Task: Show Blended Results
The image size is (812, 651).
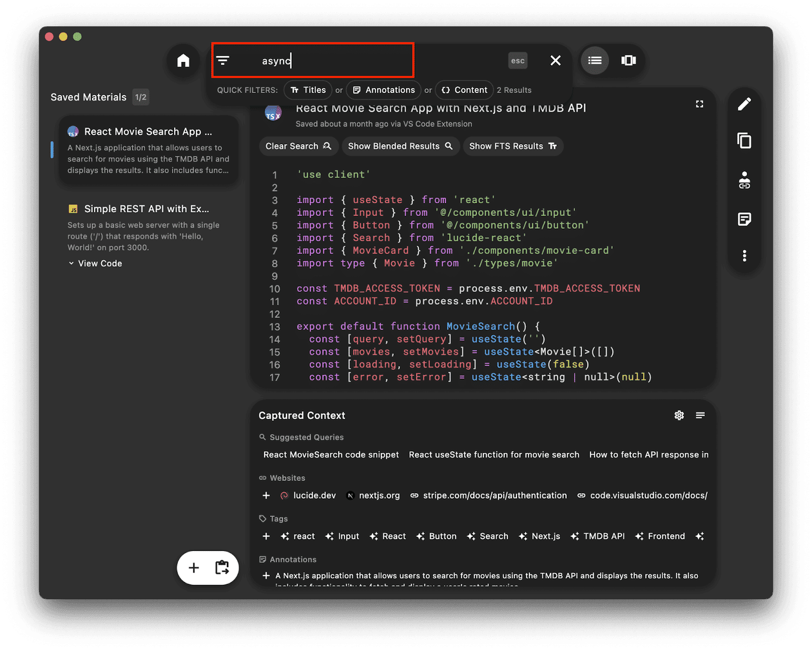Action: [400, 146]
